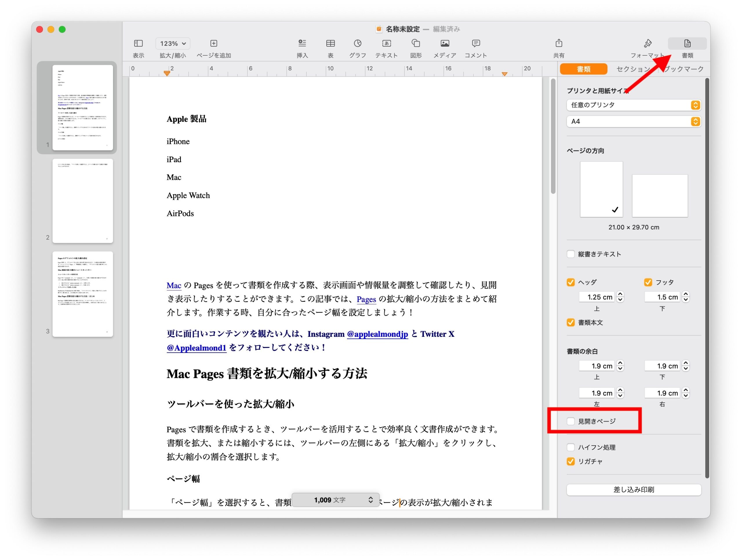Add a comment with コメント icon
742x560 pixels.
[x=476, y=43]
